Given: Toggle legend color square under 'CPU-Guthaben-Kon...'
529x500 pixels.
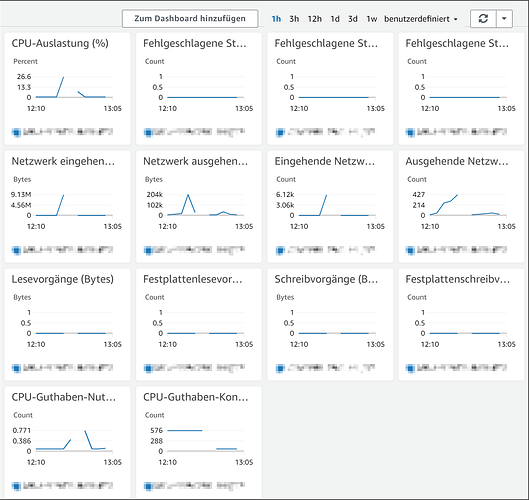Looking at the screenshot, I should coord(148,486).
